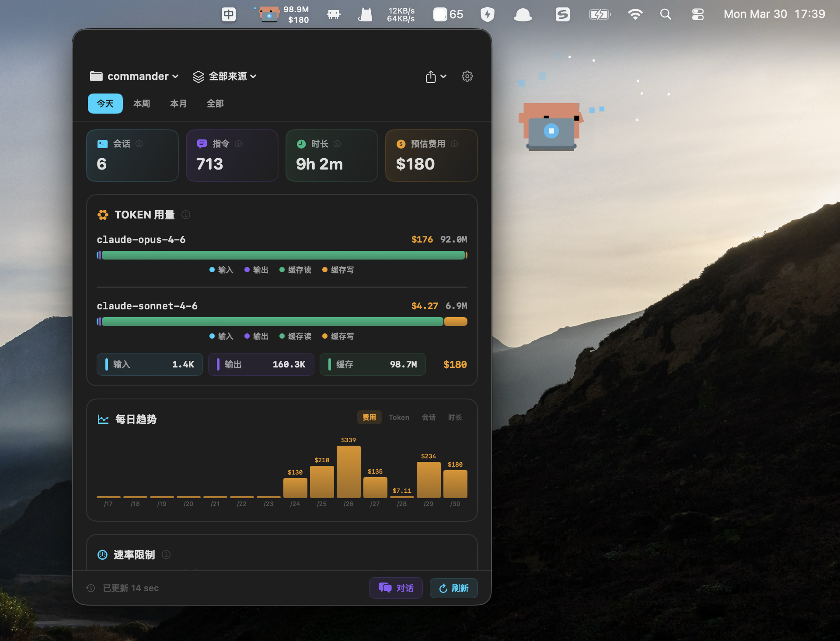This screenshot has width=840, height=641.
Task: Click the 速率限制 info icon
Action: coord(166,554)
